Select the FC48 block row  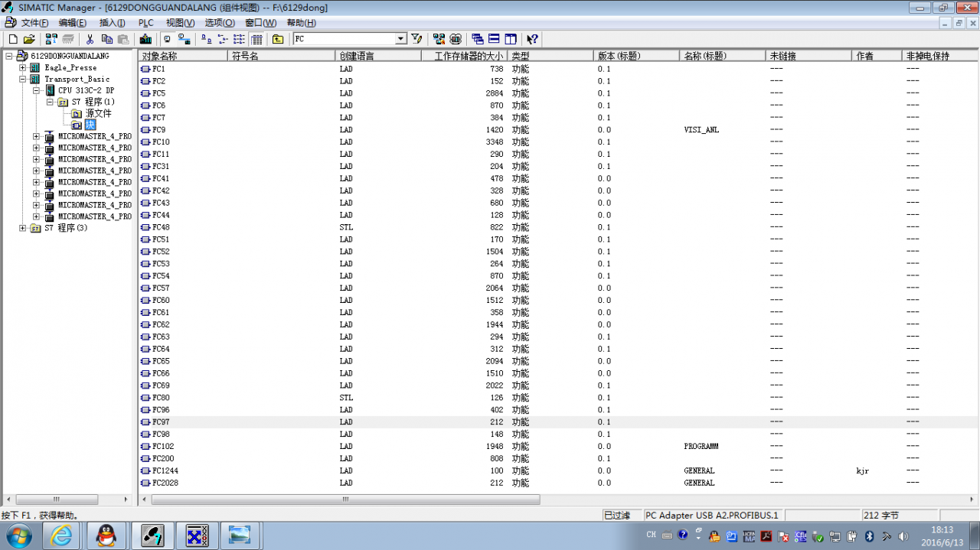point(559,227)
